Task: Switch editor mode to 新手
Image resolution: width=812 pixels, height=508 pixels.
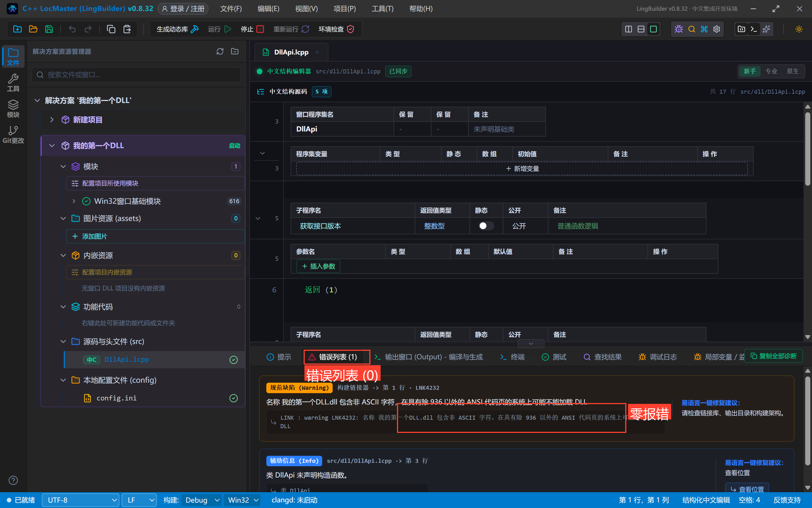Action: (x=750, y=71)
